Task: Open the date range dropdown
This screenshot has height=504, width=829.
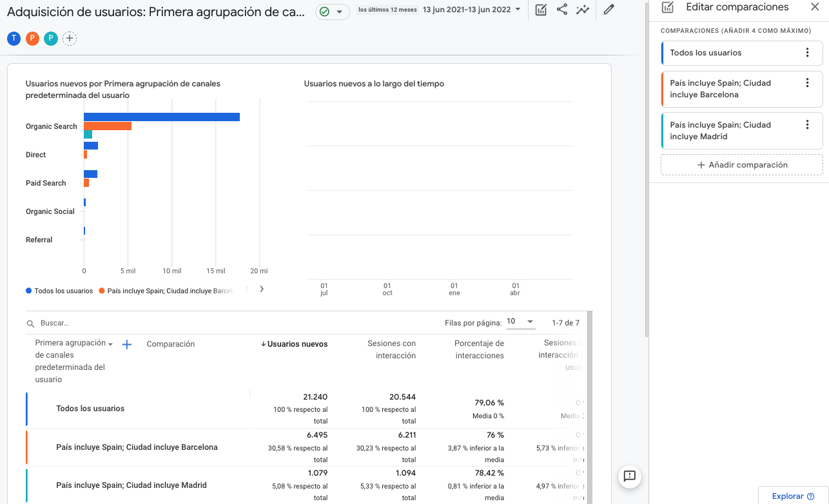Action: click(x=472, y=10)
